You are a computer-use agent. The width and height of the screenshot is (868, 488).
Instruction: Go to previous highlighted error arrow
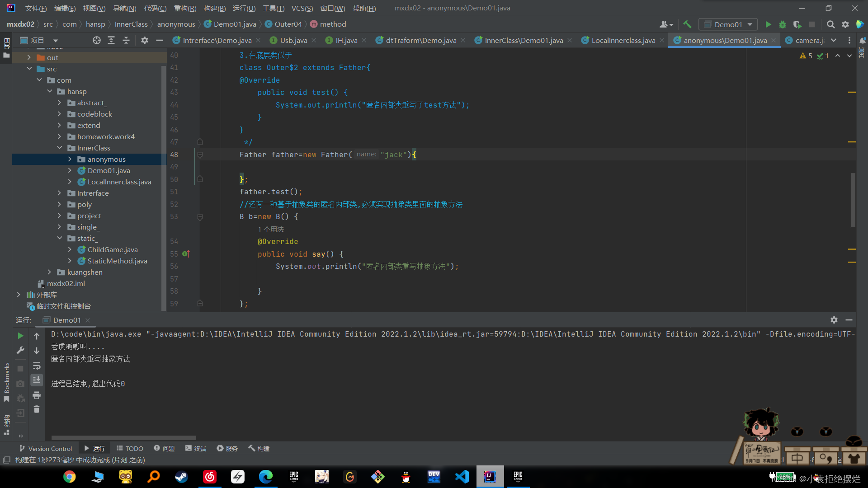[x=838, y=56]
